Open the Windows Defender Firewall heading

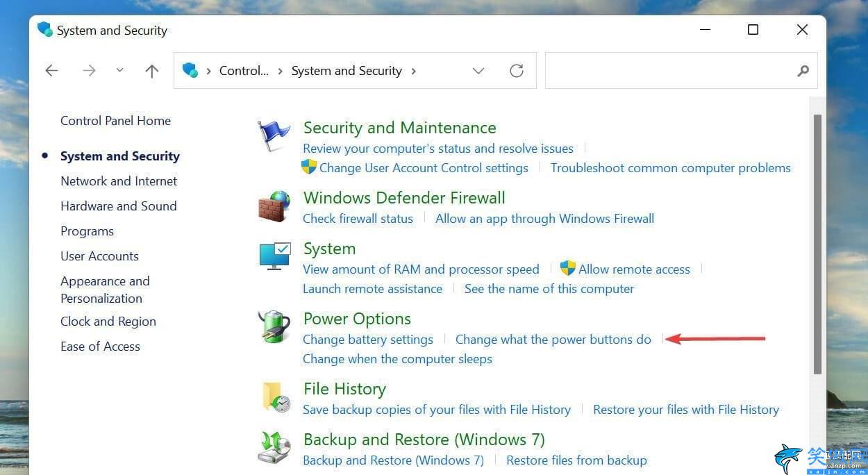[x=404, y=198]
